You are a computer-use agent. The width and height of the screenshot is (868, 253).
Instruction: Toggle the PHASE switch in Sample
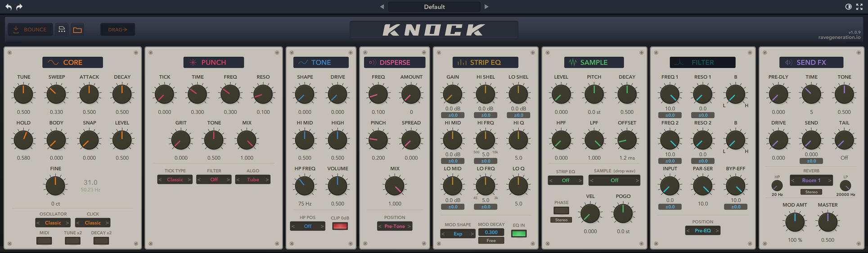click(561, 210)
